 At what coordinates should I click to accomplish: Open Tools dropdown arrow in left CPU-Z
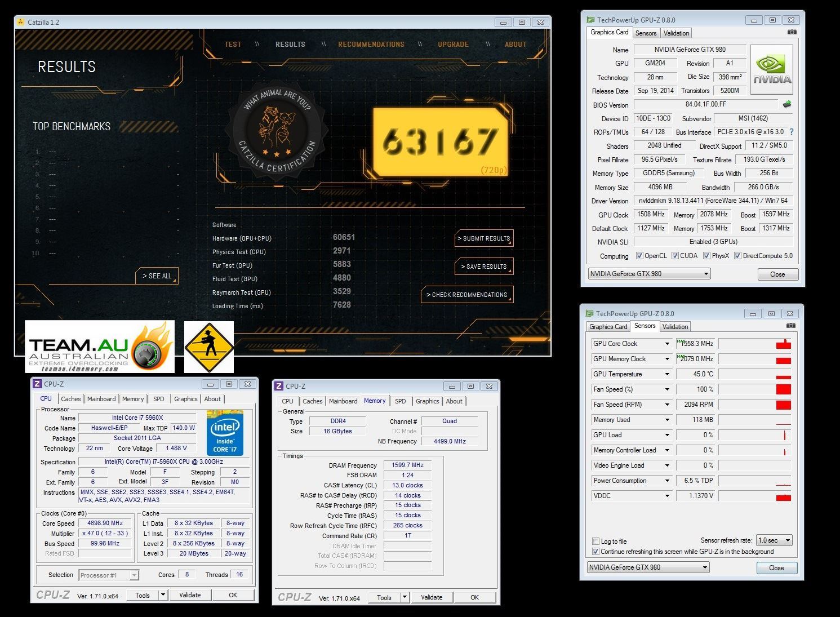click(x=163, y=595)
